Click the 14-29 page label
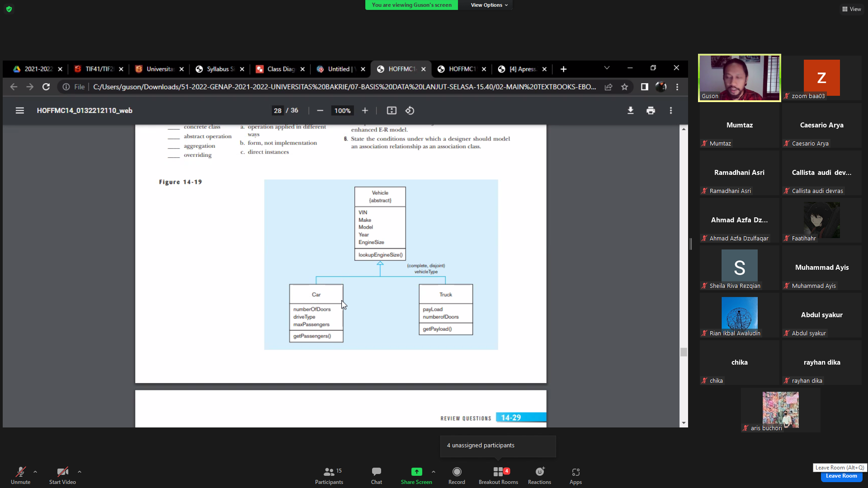This screenshot has height=488, width=868. pyautogui.click(x=511, y=418)
